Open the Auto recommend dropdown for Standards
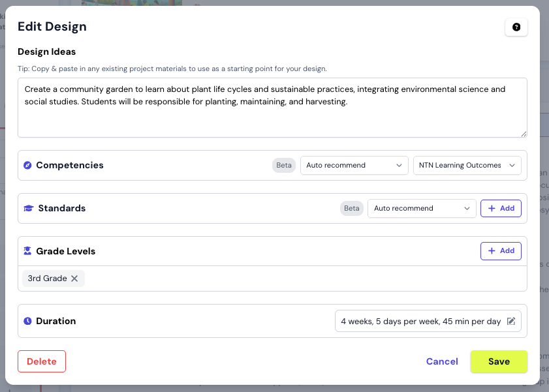The height and width of the screenshot is (392, 549). coord(422,208)
